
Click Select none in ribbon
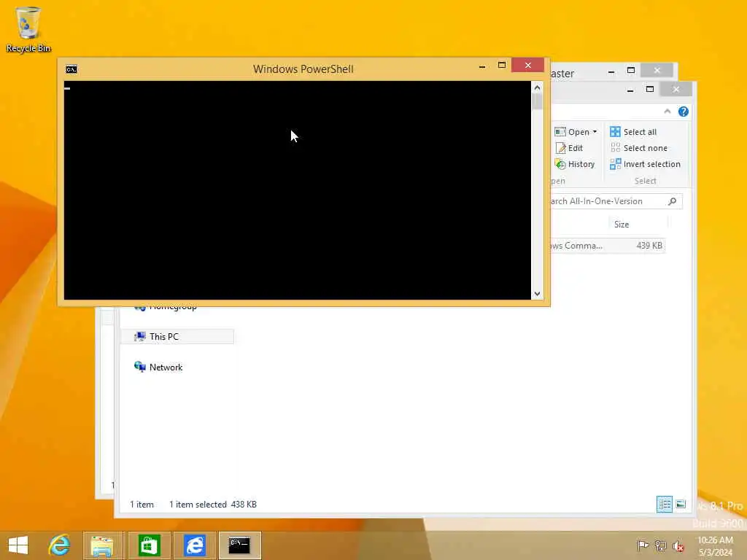pyautogui.click(x=639, y=148)
